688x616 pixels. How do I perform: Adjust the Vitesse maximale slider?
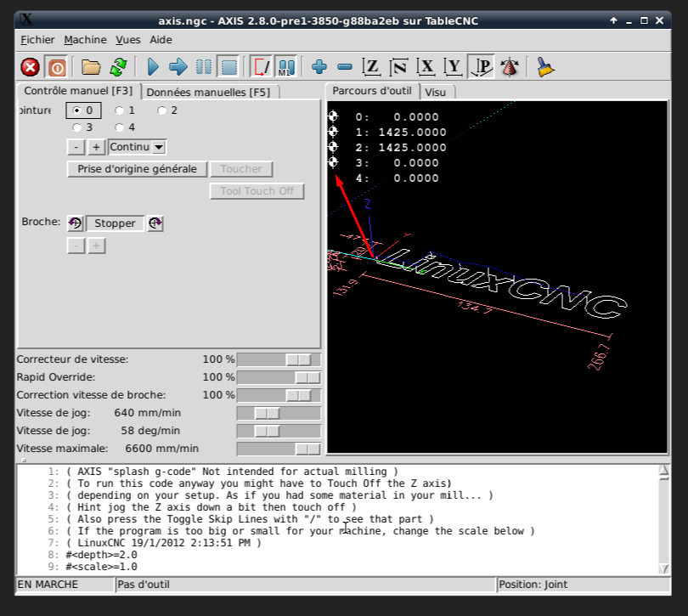[279, 449]
